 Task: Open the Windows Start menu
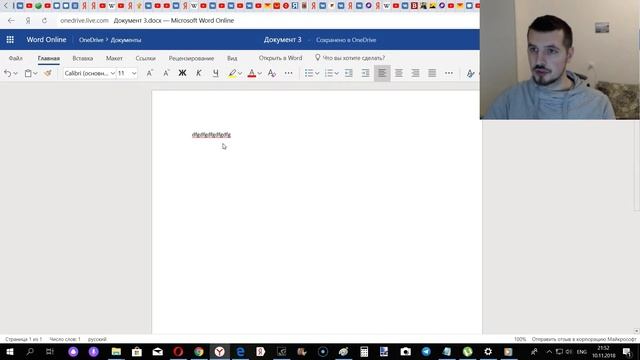coord(10,351)
